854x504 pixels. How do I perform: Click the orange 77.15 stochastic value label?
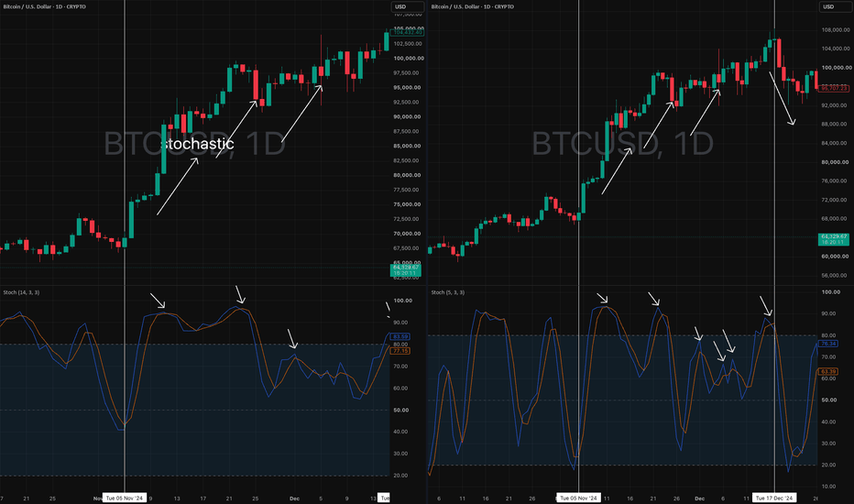click(x=400, y=352)
